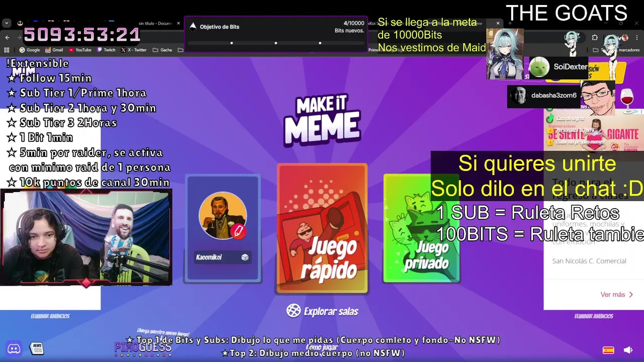
Task: Click the Objetivo de Bits progress bar
Action: pyautogui.click(x=276, y=43)
